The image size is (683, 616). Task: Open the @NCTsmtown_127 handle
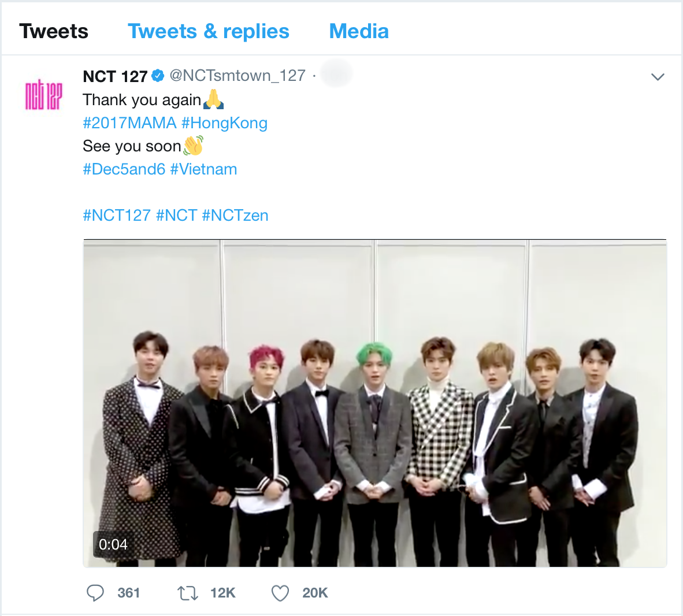237,76
